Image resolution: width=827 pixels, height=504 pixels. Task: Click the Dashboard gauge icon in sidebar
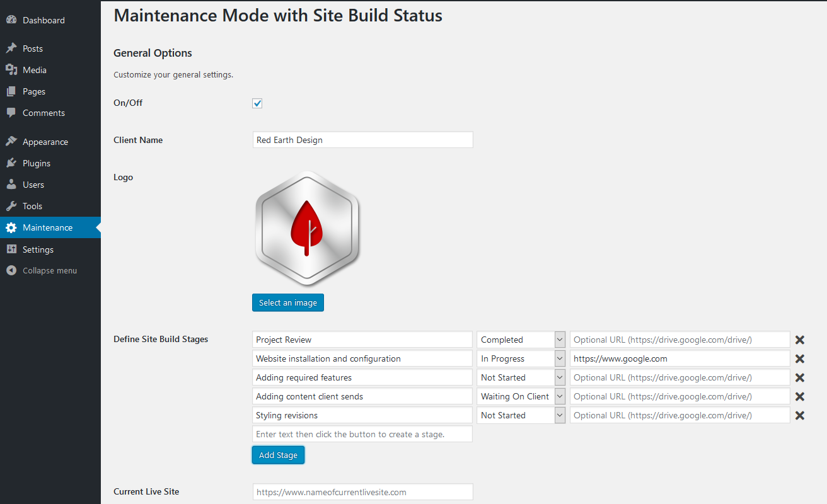pyautogui.click(x=11, y=20)
